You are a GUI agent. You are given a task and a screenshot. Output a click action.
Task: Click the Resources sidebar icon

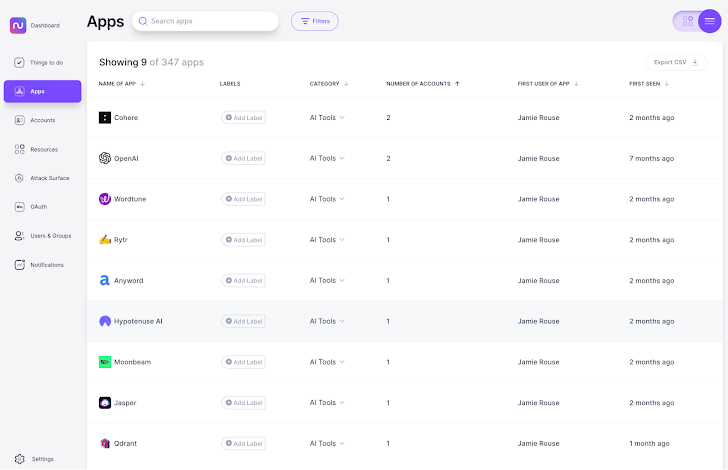(20, 149)
